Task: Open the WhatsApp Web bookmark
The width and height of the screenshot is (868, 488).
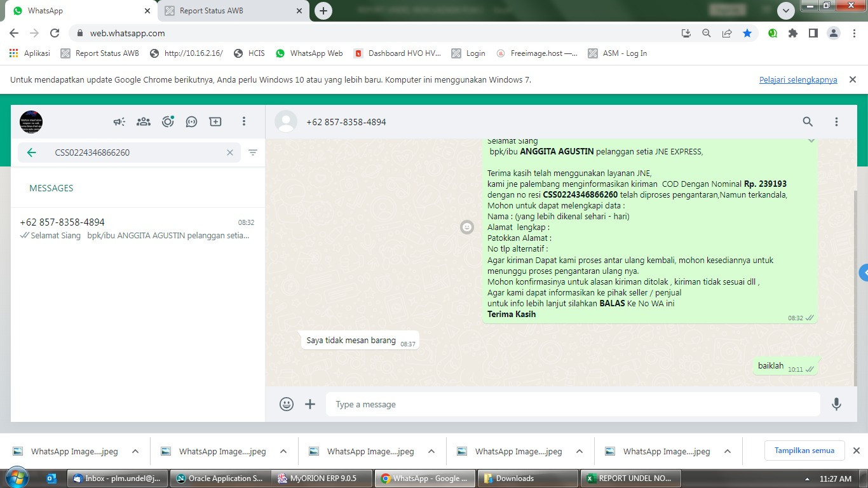Action: [x=309, y=53]
